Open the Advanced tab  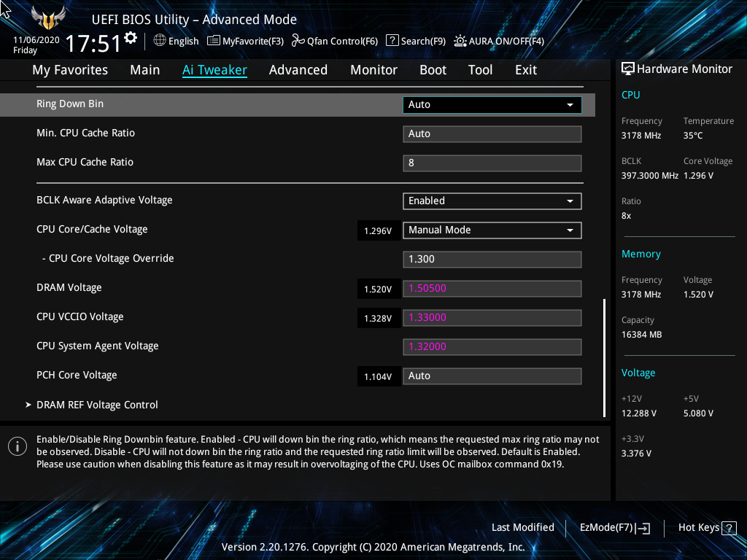pos(298,70)
